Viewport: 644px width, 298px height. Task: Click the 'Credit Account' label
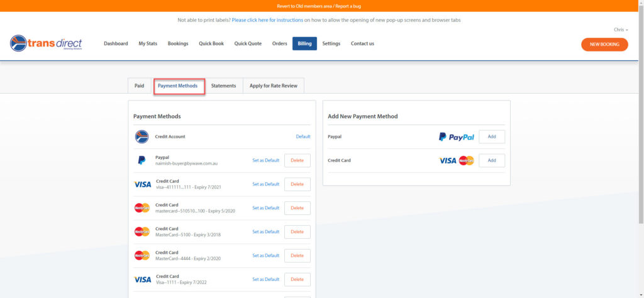point(170,136)
